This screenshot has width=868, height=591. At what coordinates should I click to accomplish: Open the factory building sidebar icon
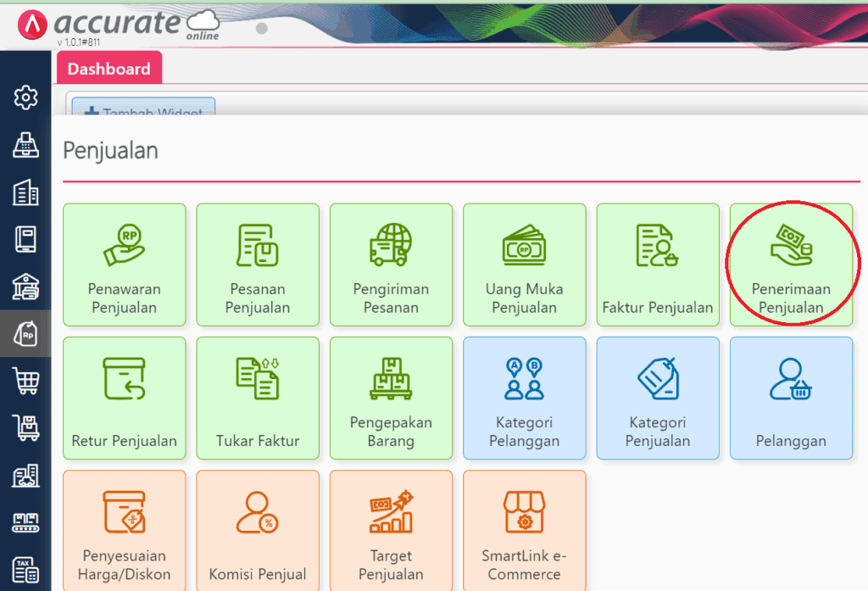click(x=25, y=476)
